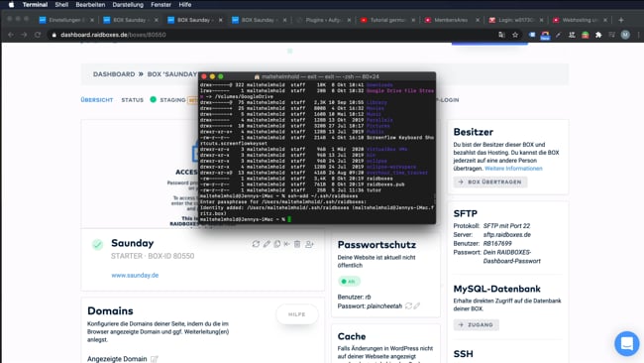Click the trash icon in Saunday card
644x363 pixels.
coord(297,244)
